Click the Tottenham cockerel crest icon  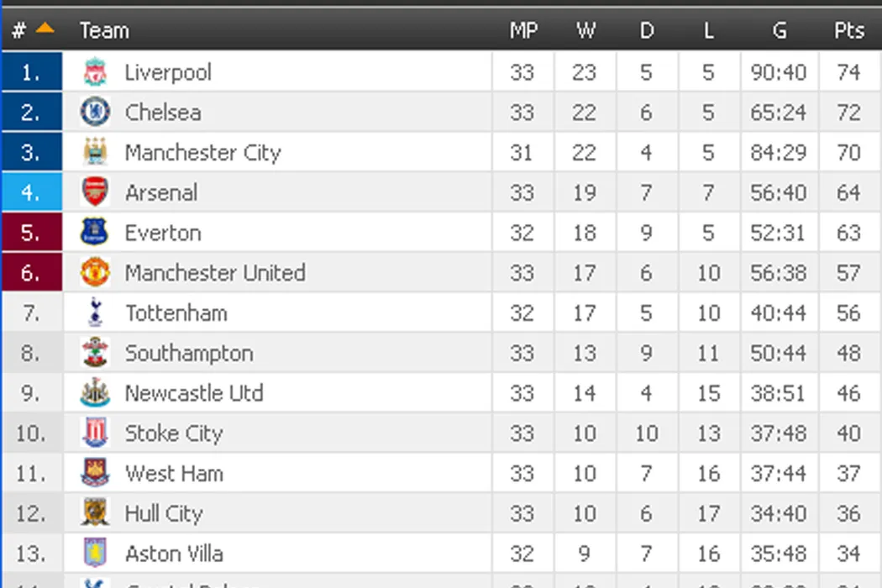click(x=95, y=312)
